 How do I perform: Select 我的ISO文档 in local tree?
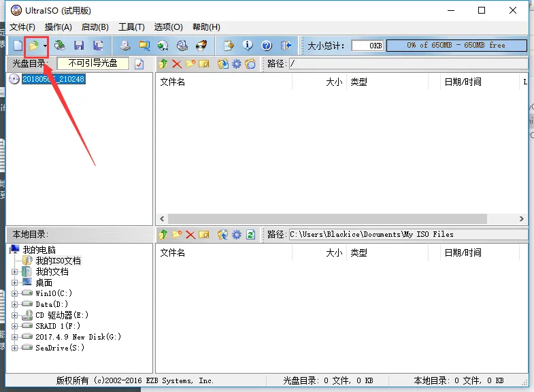point(59,261)
